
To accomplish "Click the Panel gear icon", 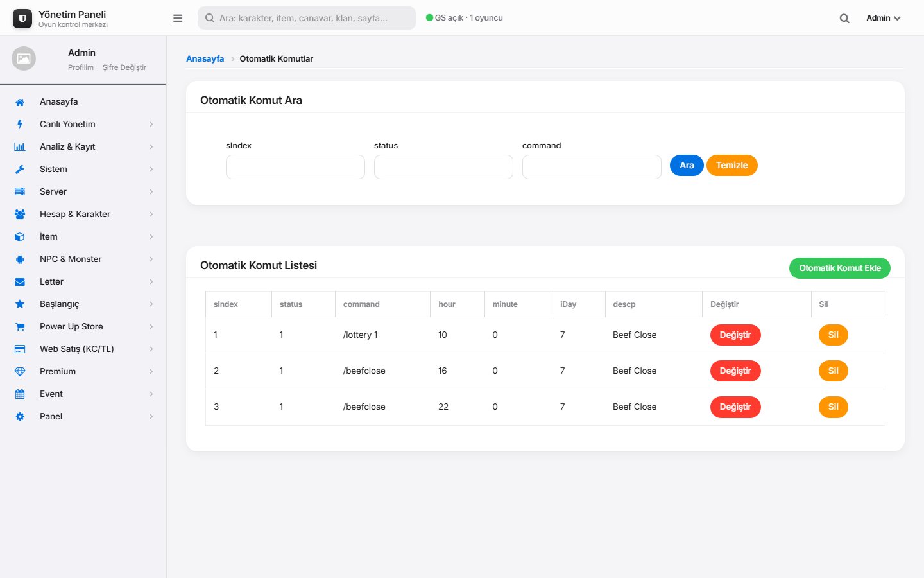I will (20, 417).
